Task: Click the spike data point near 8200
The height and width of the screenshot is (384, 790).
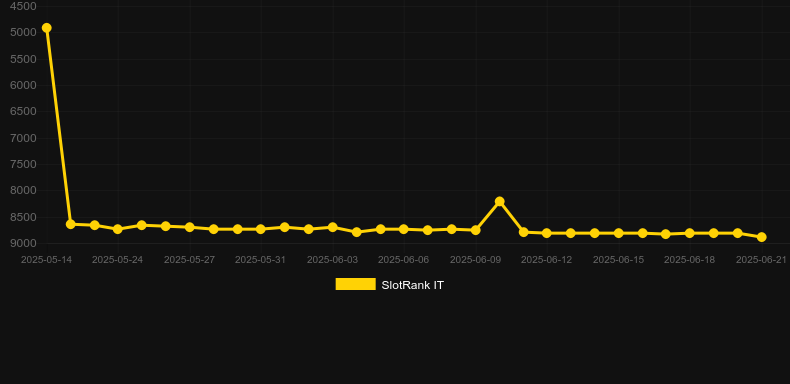Action: point(499,202)
